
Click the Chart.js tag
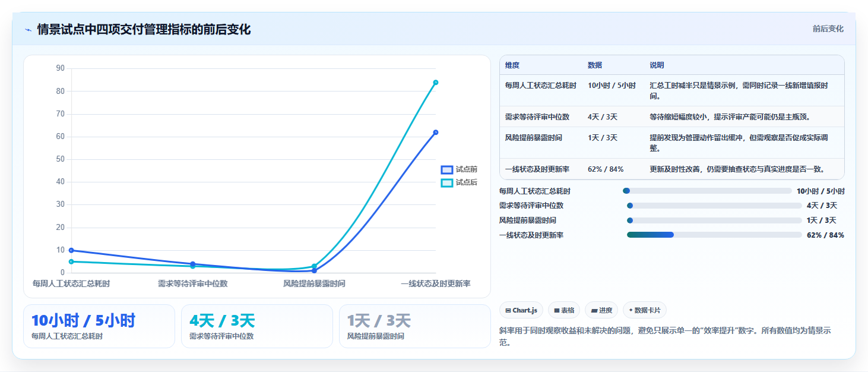[x=521, y=310]
